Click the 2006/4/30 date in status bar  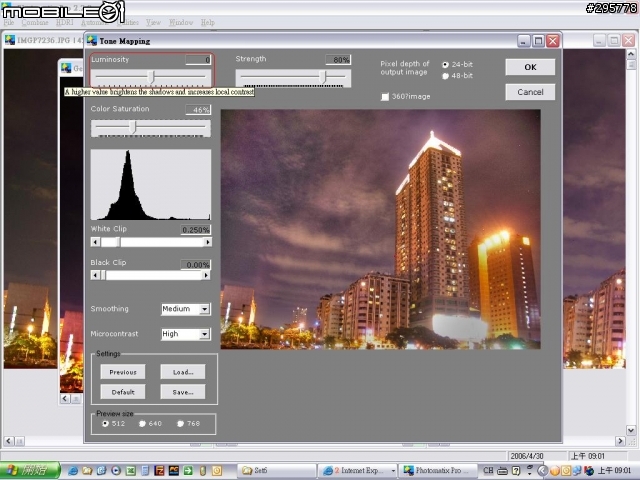527,456
